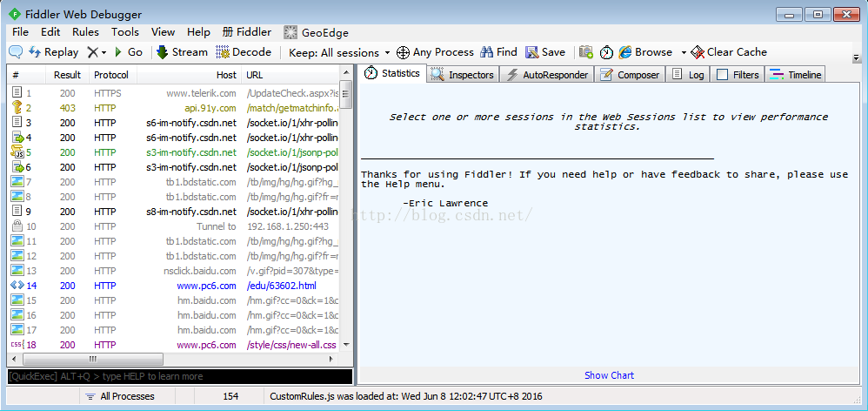The width and height of the screenshot is (868, 411).
Task: Switch to the Inspectors tab
Action: pos(463,75)
